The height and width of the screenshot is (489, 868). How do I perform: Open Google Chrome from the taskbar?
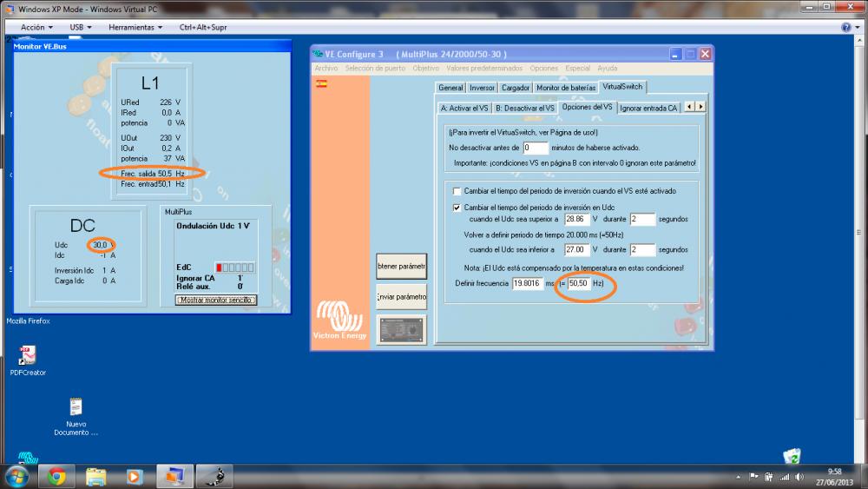point(56,476)
